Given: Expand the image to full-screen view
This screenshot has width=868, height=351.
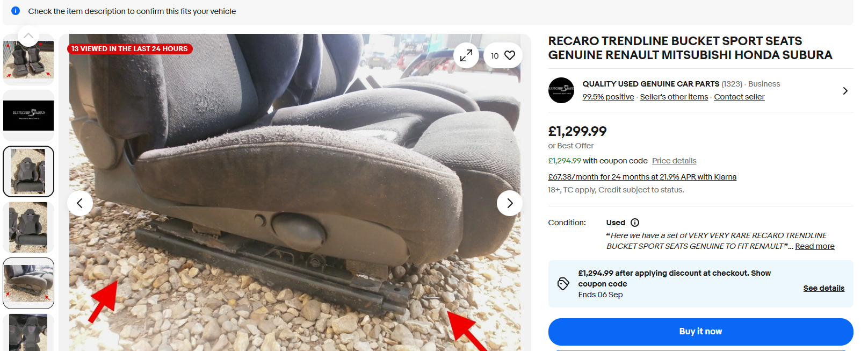Looking at the screenshot, I should [x=466, y=55].
